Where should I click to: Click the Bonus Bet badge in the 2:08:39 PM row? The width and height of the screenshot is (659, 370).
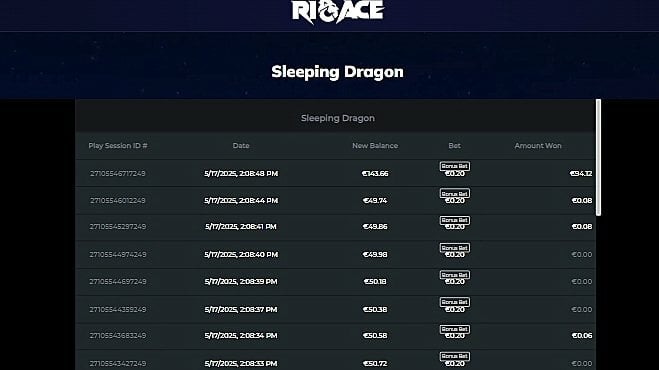(x=455, y=275)
